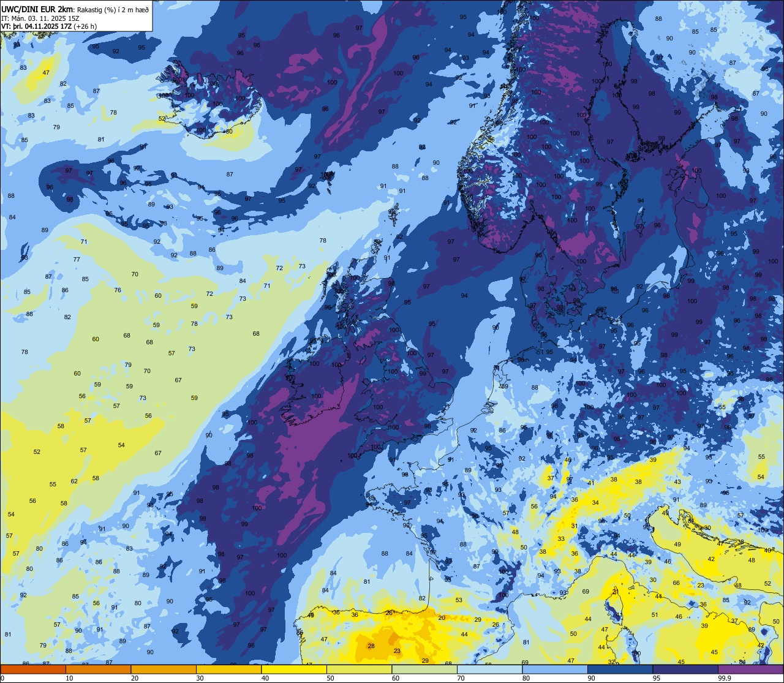Click the '66' humidity value over Italy
This screenshot has width=784, height=683.
(676, 583)
